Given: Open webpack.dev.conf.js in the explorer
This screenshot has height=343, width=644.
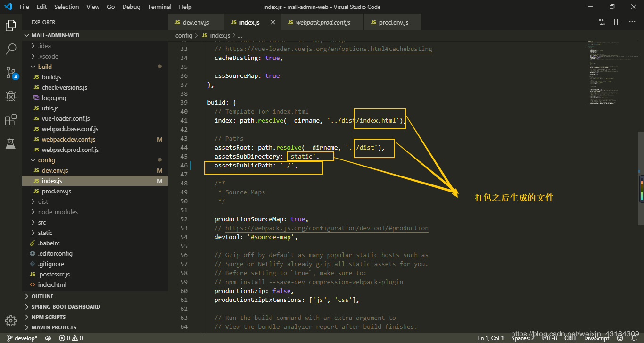Looking at the screenshot, I should coord(95,139).
